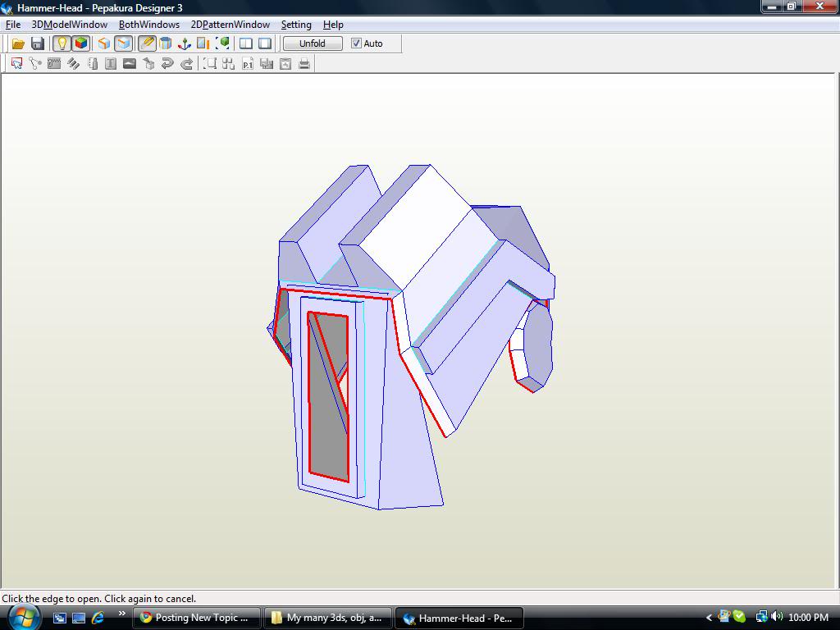
Task: Expand the quick launch overflow chevron
Action: (x=122, y=614)
